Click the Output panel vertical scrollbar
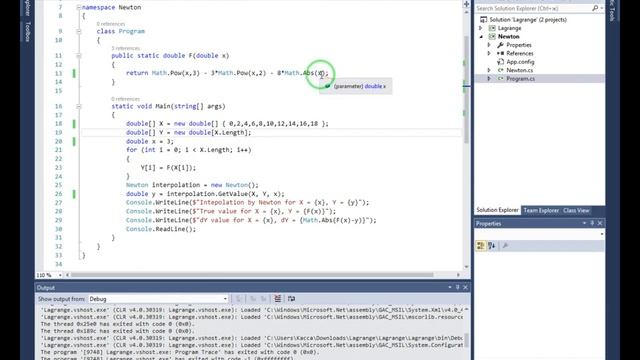 (x=467, y=339)
